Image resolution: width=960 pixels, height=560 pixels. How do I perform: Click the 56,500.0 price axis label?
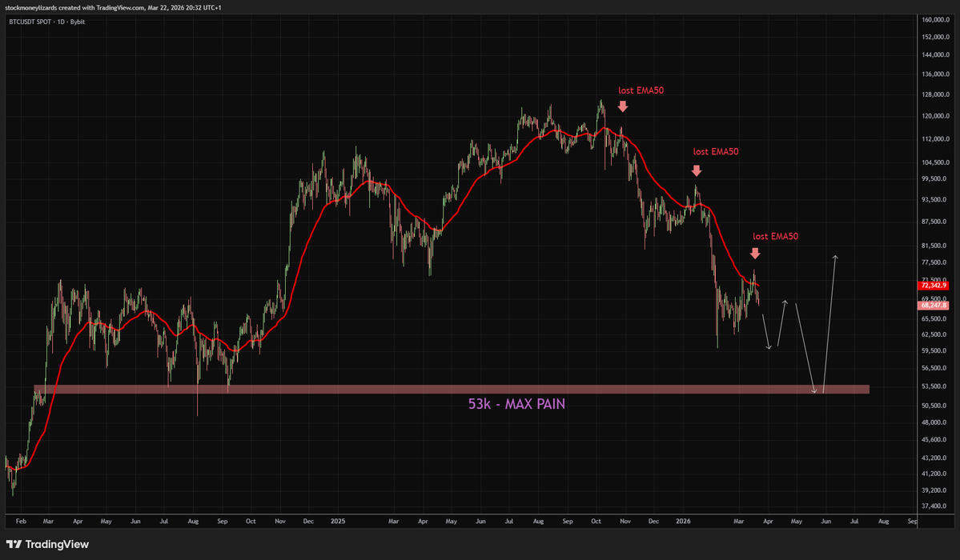[935, 369]
